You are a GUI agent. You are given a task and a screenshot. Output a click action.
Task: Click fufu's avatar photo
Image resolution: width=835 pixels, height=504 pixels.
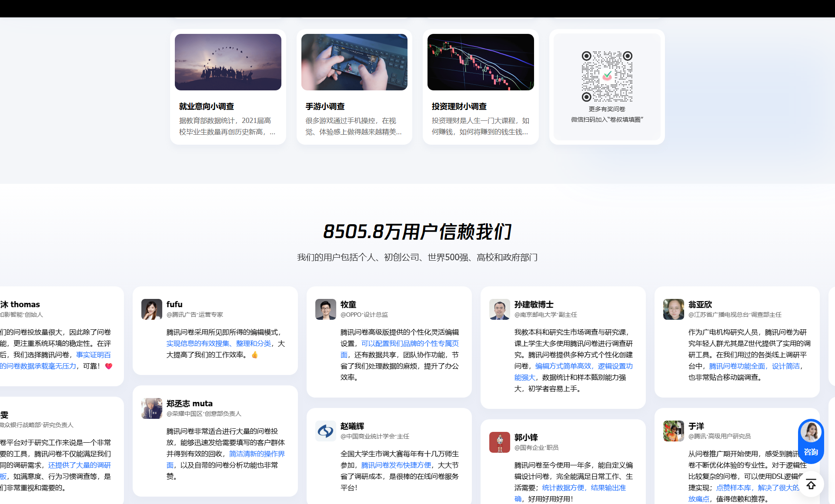coord(152,309)
